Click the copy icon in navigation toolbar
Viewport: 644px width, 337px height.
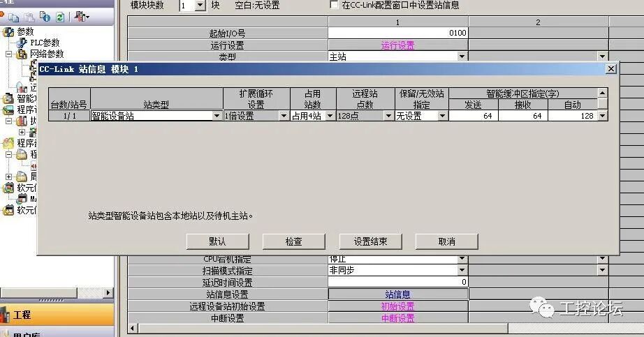click(13, 17)
